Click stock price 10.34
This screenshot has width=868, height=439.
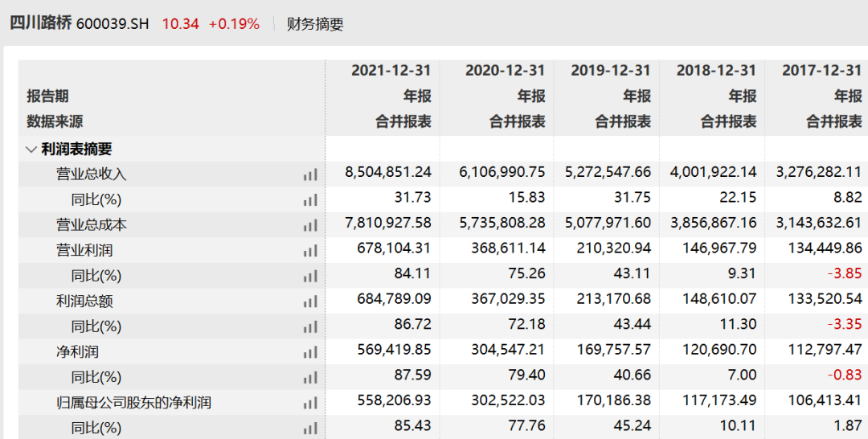pos(181,24)
